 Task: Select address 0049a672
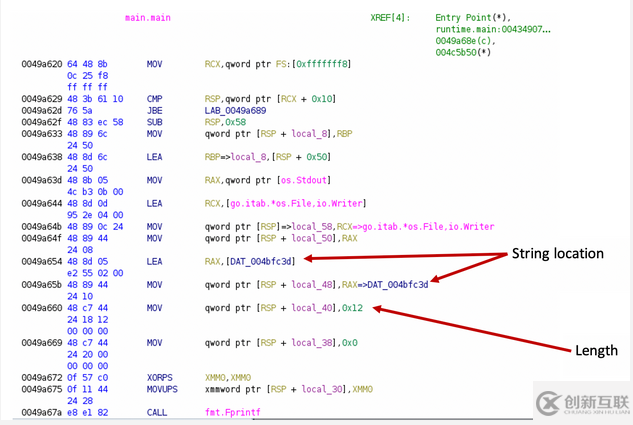[x=42, y=378]
